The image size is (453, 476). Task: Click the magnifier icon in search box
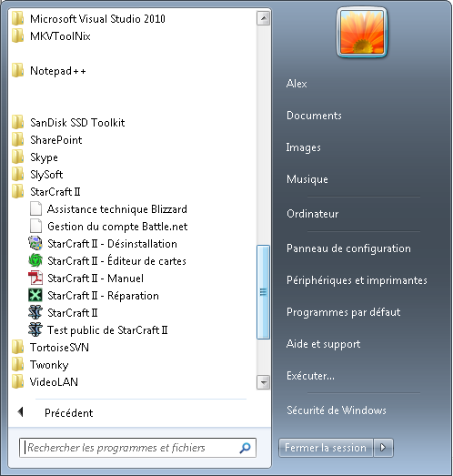[245, 448]
